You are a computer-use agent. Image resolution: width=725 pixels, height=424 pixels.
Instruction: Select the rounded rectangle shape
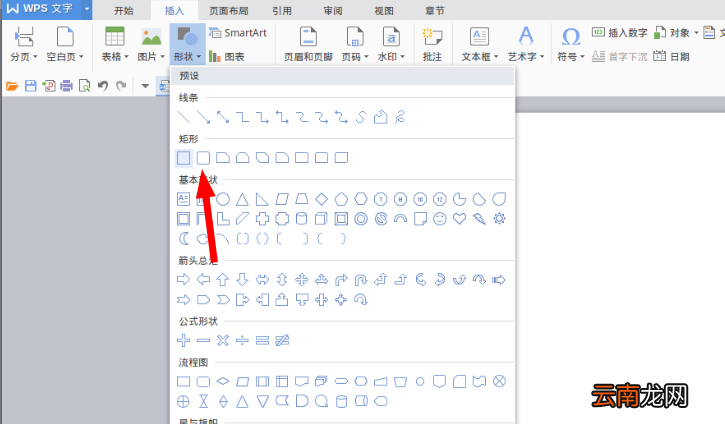click(x=203, y=158)
